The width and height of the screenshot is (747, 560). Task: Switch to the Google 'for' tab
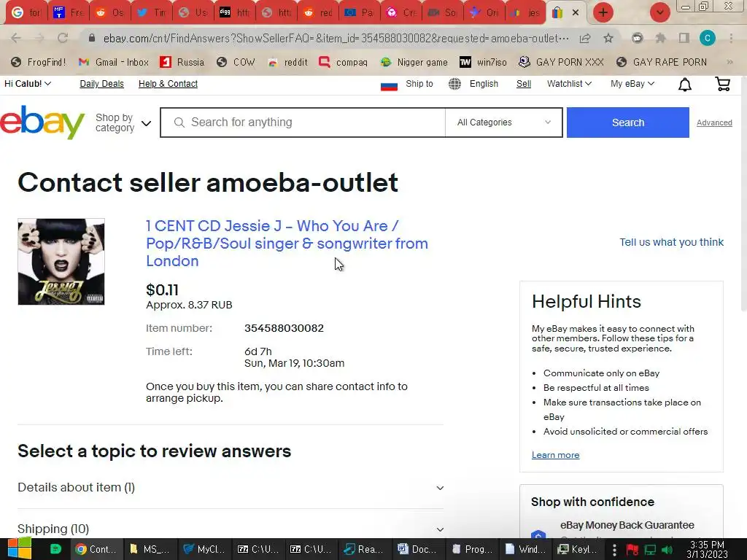pos(26,12)
